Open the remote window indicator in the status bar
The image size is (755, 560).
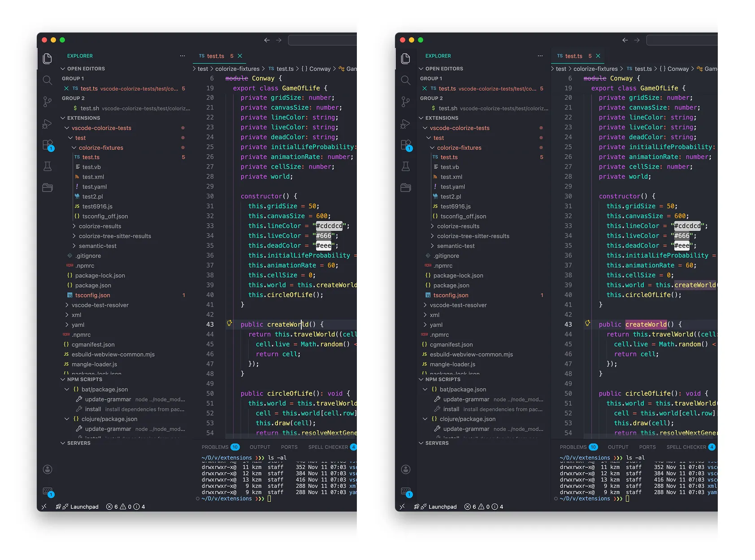click(44, 507)
